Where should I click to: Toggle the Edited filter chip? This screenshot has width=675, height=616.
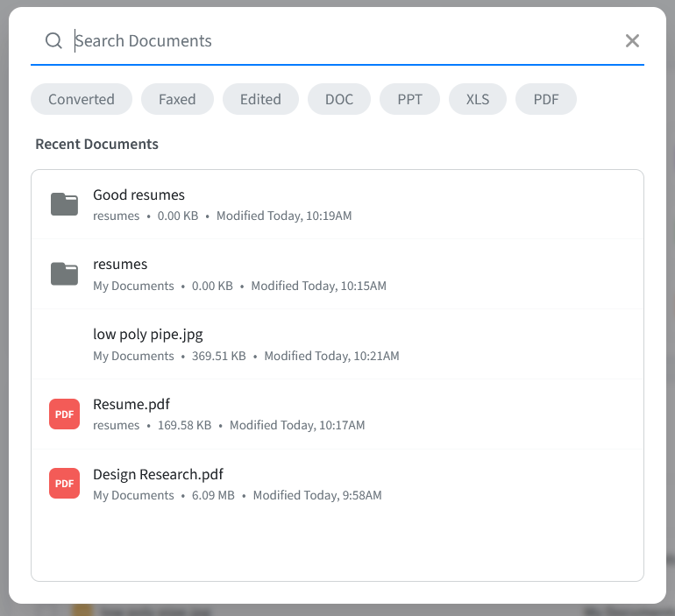pyautogui.click(x=260, y=99)
